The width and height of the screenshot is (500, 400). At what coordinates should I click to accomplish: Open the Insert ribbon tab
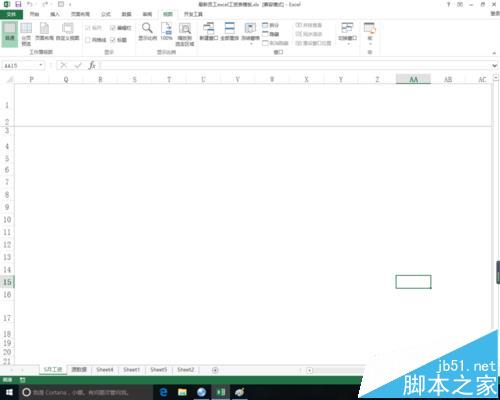55,14
